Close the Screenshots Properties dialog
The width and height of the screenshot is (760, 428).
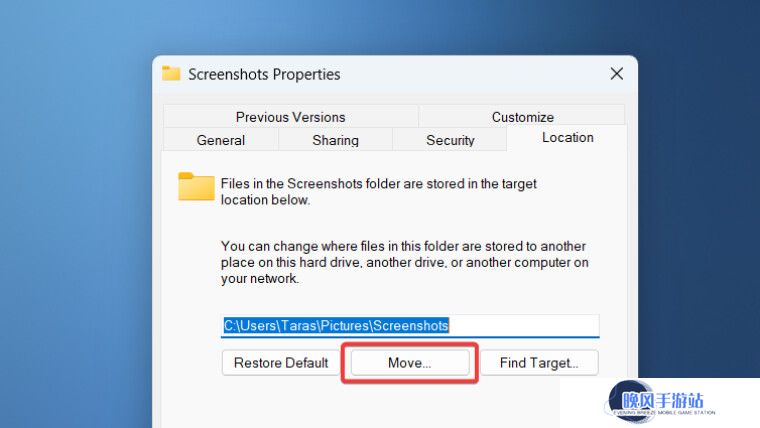[x=617, y=74]
